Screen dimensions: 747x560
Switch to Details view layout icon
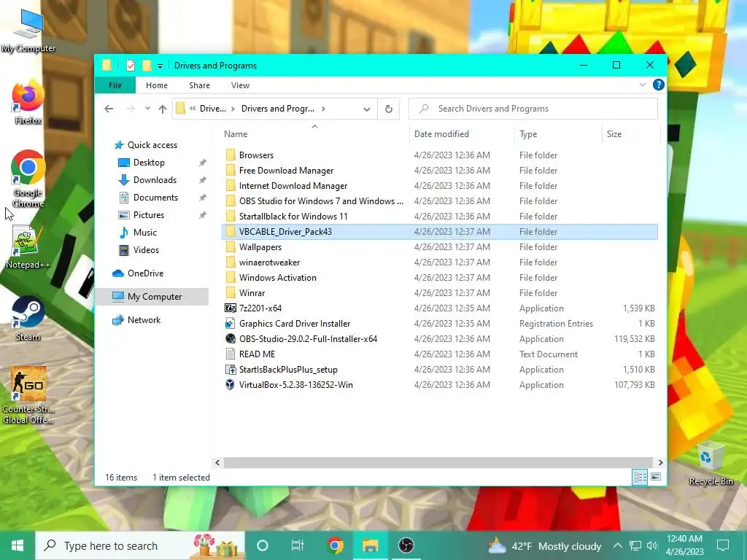640,477
